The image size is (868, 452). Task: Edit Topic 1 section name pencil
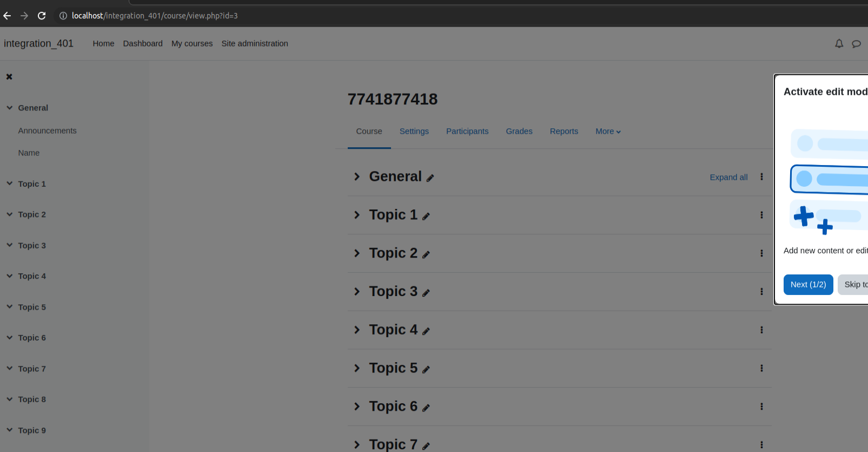pos(426,217)
